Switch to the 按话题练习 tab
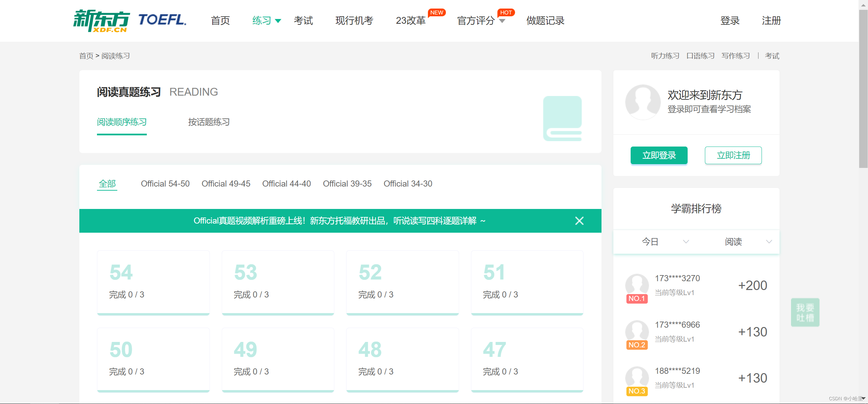 click(209, 122)
